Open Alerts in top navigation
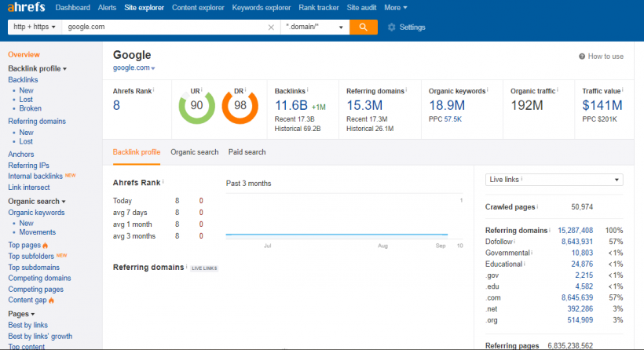 pyautogui.click(x=107, y=7)
